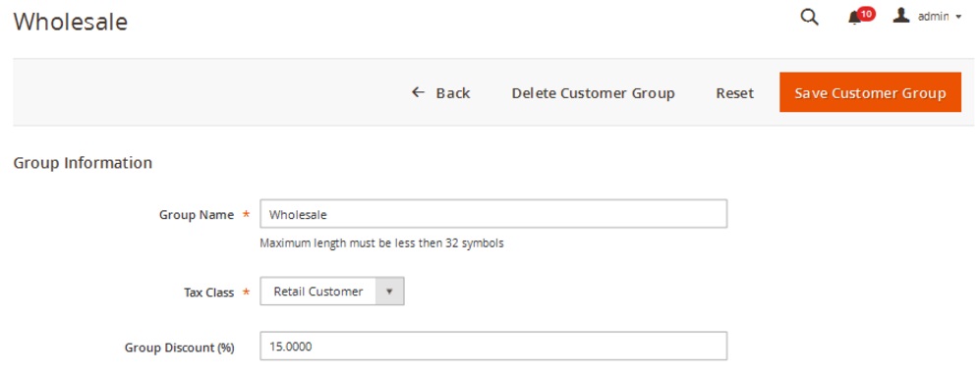Open the admin account menu

click(x=928, y=17)
